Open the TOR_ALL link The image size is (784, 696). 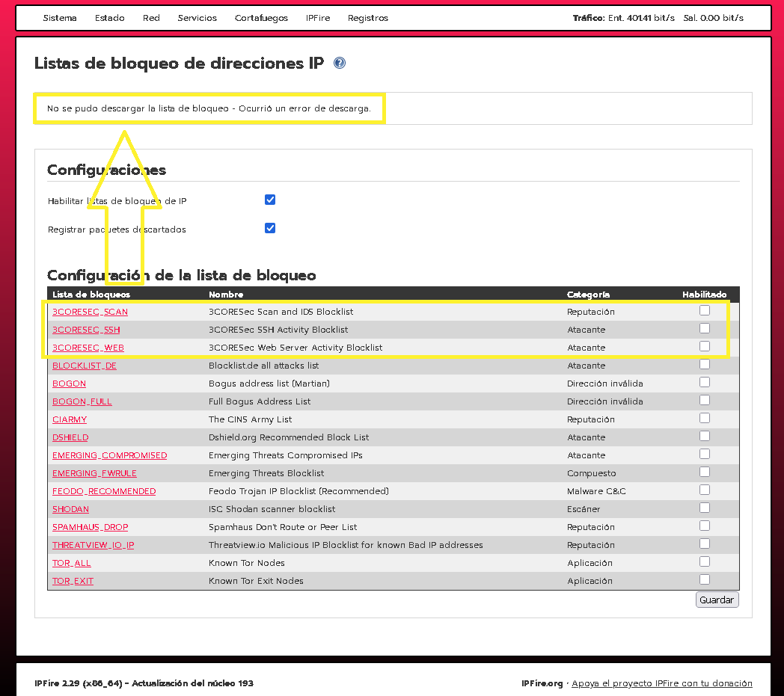72,564
